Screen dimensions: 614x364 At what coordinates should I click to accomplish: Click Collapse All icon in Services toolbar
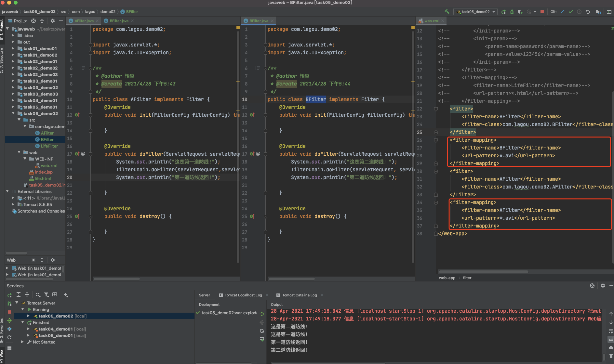(x=27, y=295)
